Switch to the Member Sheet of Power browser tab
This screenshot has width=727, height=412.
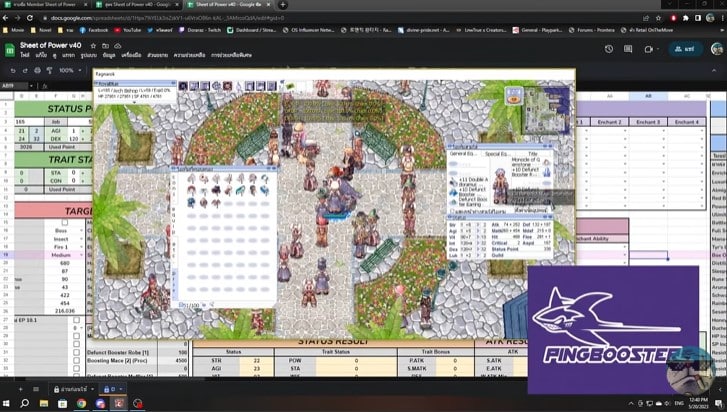click(x=45, y=5)
